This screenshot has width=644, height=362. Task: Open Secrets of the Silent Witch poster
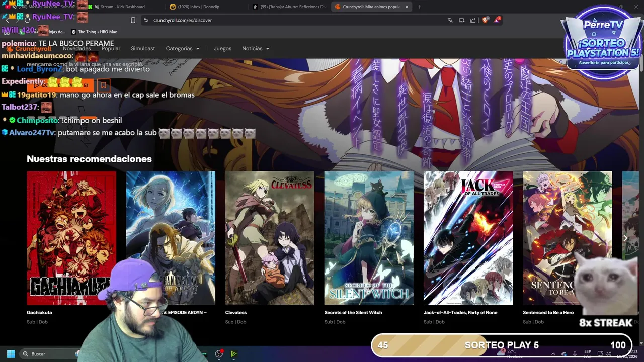(x=369, y=238)
